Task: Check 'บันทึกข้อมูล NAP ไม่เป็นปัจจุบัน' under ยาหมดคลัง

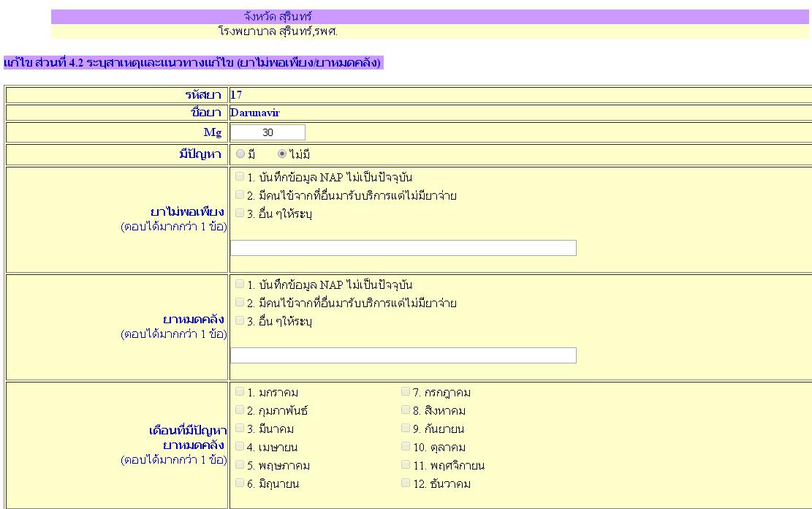Action: (x=240, y=284)
